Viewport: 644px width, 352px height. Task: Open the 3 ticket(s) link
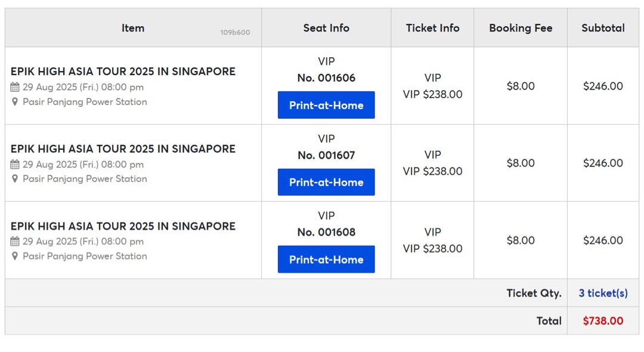pyautogui.click(x=603, y=293)
